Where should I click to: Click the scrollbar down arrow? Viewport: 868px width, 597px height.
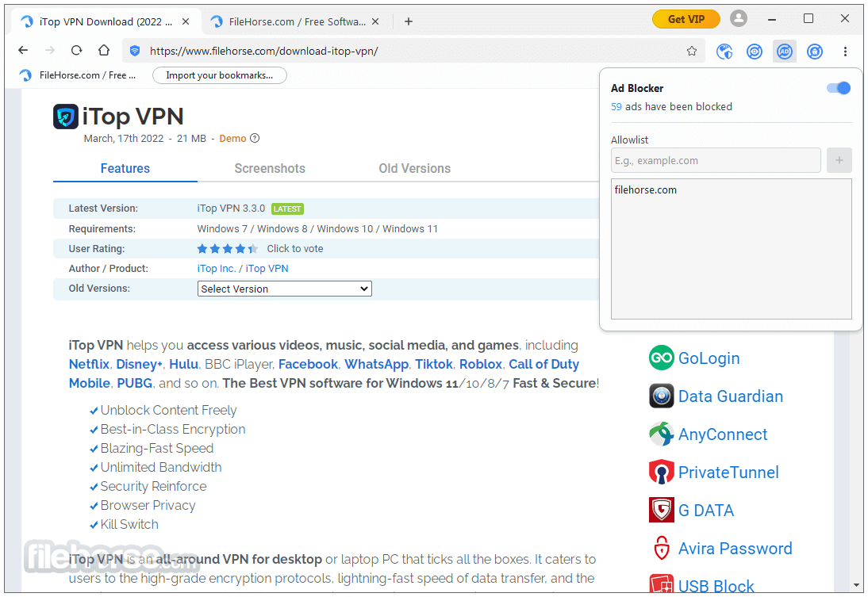[857, 585]
